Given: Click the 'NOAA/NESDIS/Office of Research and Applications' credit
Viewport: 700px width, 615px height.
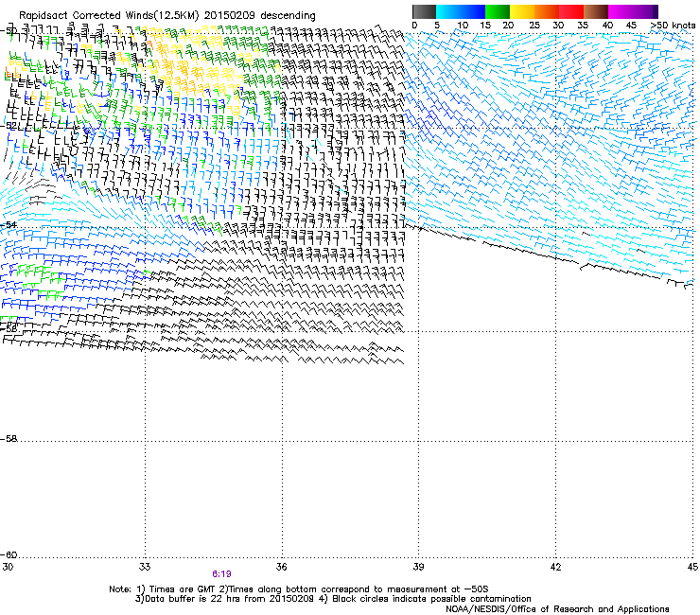Looking at the screenshot, I should click(x=557, y=609).
